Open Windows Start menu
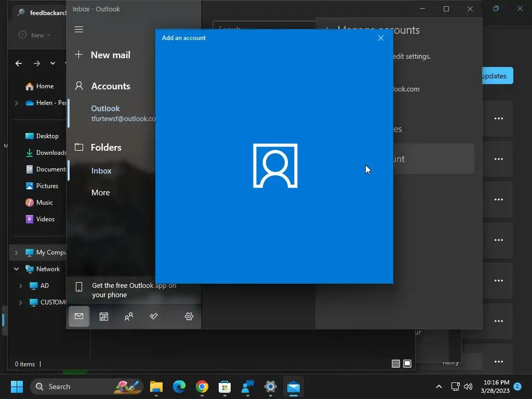This screenshot has width=532, height=399. tap(17, 387)
